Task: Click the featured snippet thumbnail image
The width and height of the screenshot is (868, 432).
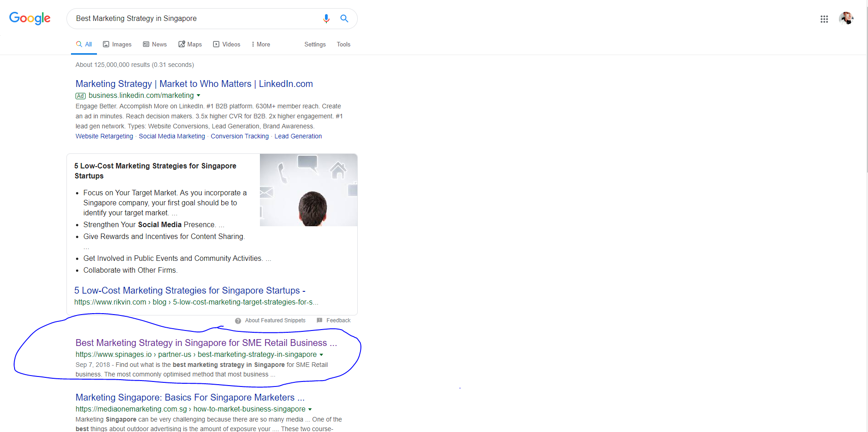Action: [x=309, y=190]
